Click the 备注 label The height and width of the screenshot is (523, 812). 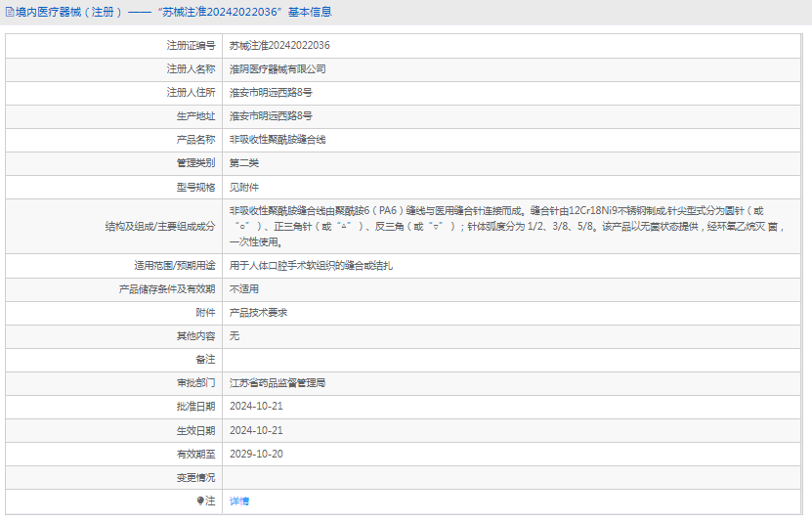click(205, 359)
